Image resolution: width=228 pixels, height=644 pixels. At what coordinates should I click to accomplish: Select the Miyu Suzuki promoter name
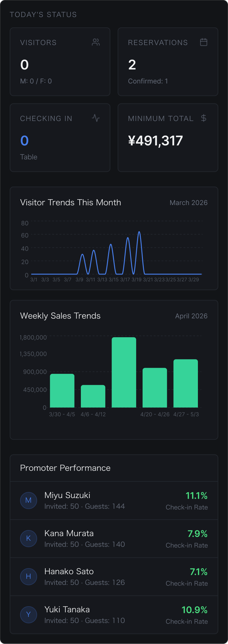(x=67, y=495)
